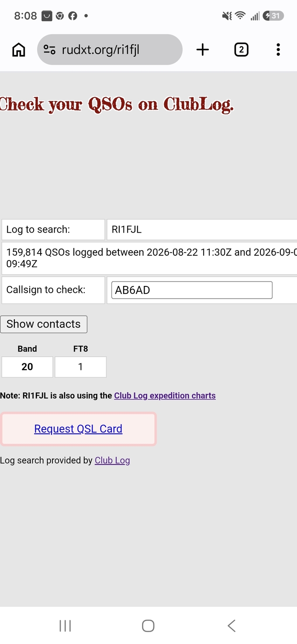
Task: Open the Club Log expedition charts link
Action: tap(165, 396)
